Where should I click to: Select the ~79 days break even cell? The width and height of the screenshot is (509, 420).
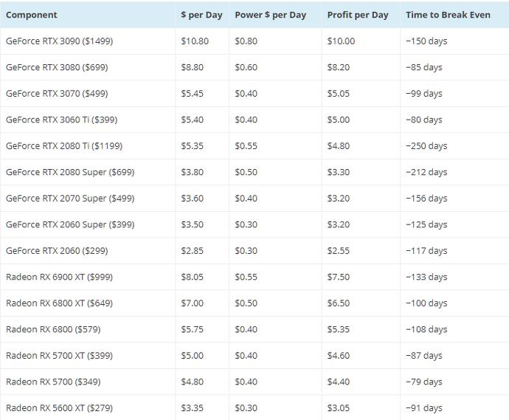[424, 382]
